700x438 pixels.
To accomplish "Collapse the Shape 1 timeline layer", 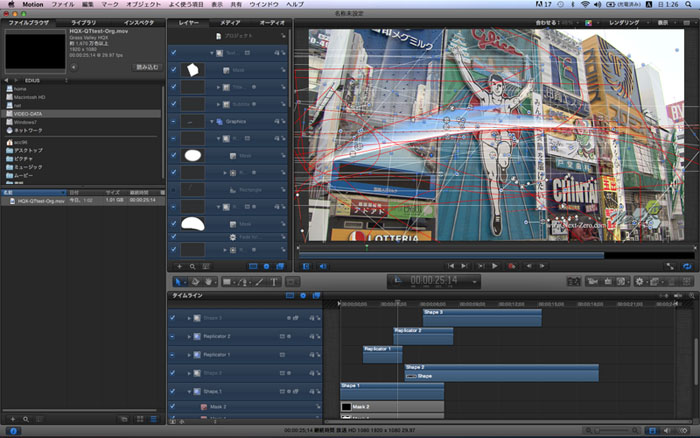I will (189, 392).
